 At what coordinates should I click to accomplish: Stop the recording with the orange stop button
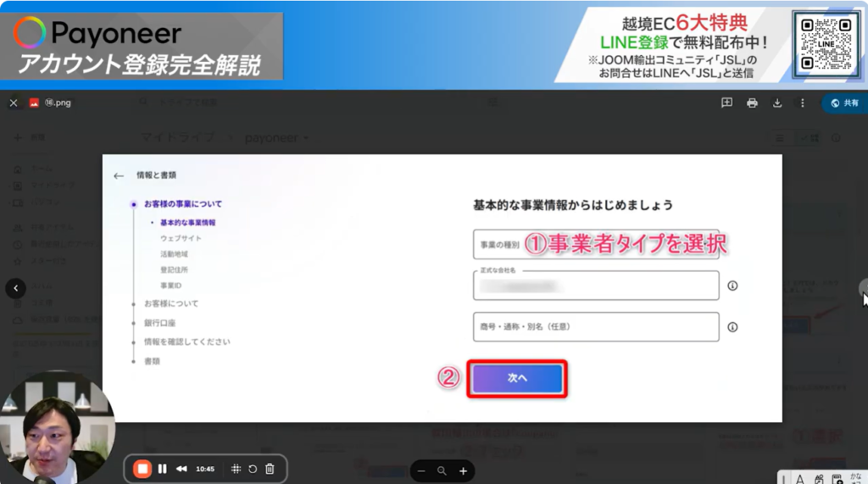click(x=143, y=469)
